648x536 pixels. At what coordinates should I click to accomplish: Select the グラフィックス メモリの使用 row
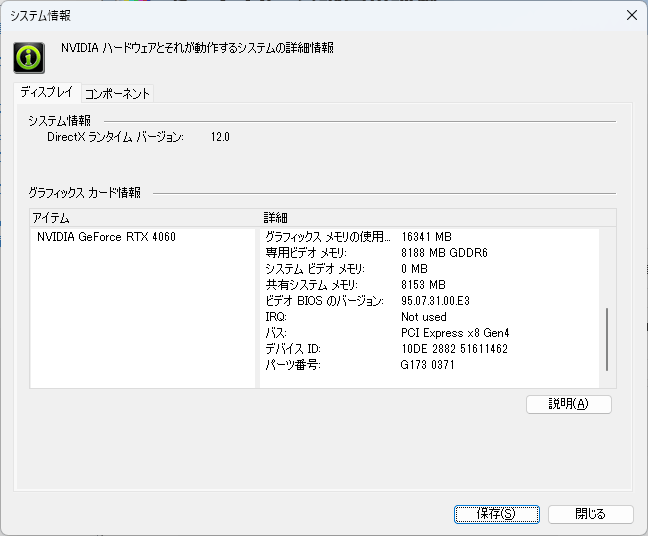pyautogui.click(x=429, y=237)
